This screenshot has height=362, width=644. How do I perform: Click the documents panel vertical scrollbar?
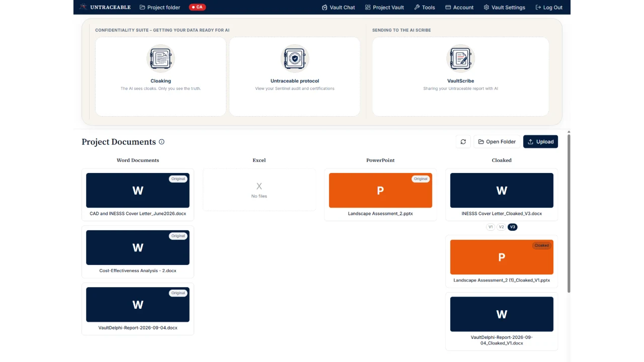coord(569,213)
